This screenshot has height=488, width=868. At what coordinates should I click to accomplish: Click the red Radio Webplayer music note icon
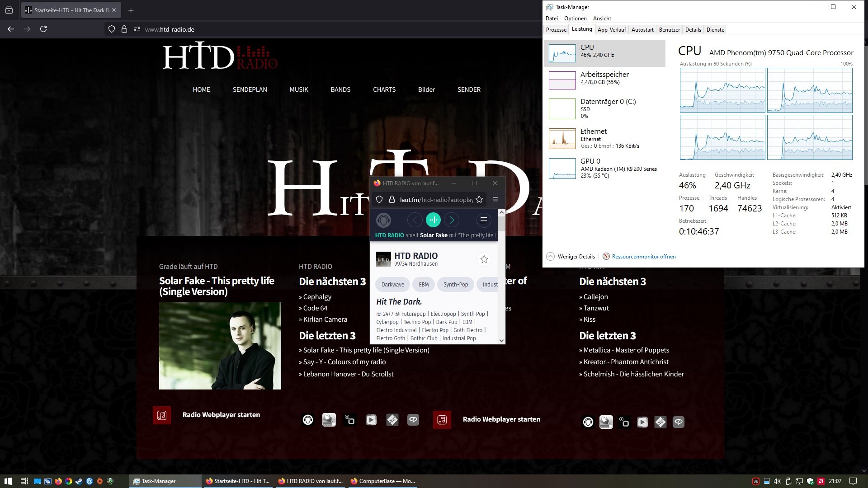click(x=162, y=415)
